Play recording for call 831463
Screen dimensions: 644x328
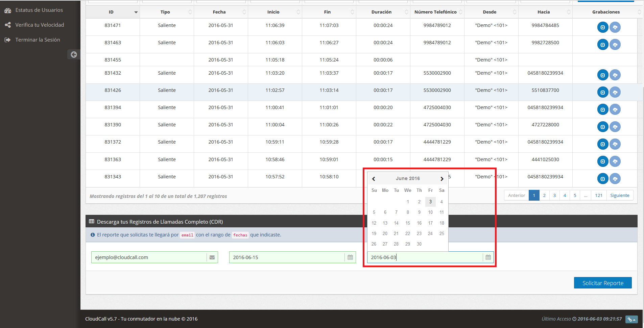[603, 45]
